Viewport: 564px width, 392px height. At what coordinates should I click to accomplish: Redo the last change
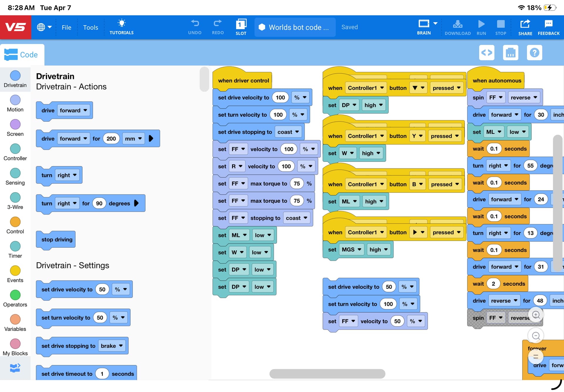click(x=218, y=27)
